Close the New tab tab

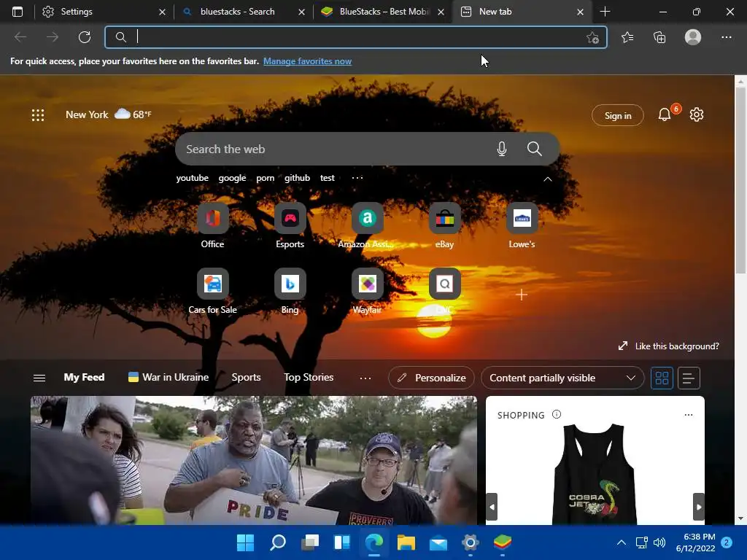(x=580, y=12)
